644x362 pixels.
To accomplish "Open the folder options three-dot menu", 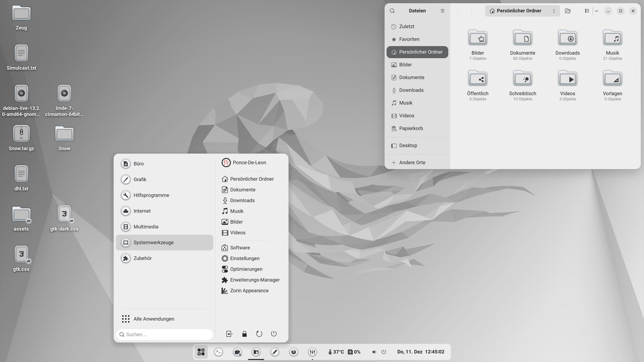I will click(x=554, y=11).
